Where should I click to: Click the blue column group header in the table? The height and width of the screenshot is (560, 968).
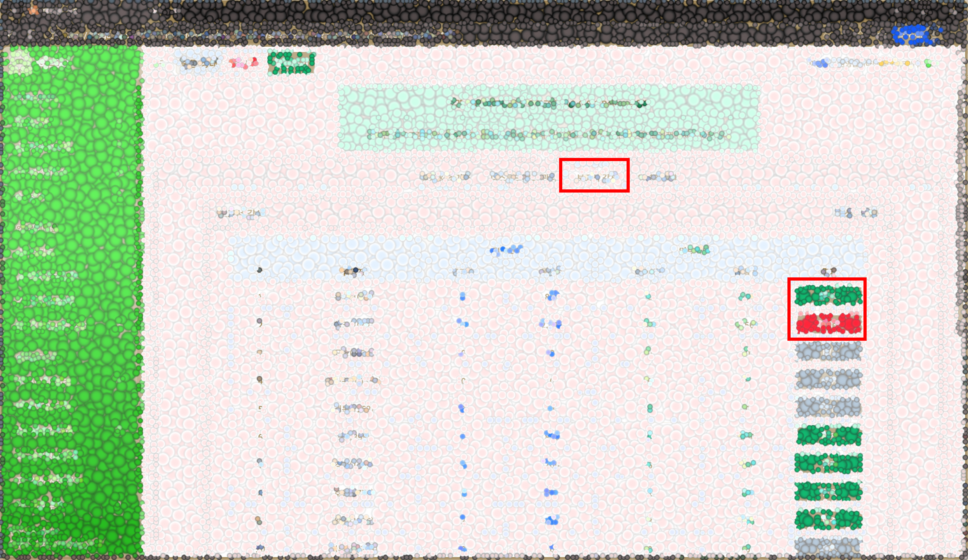(506, 250)
